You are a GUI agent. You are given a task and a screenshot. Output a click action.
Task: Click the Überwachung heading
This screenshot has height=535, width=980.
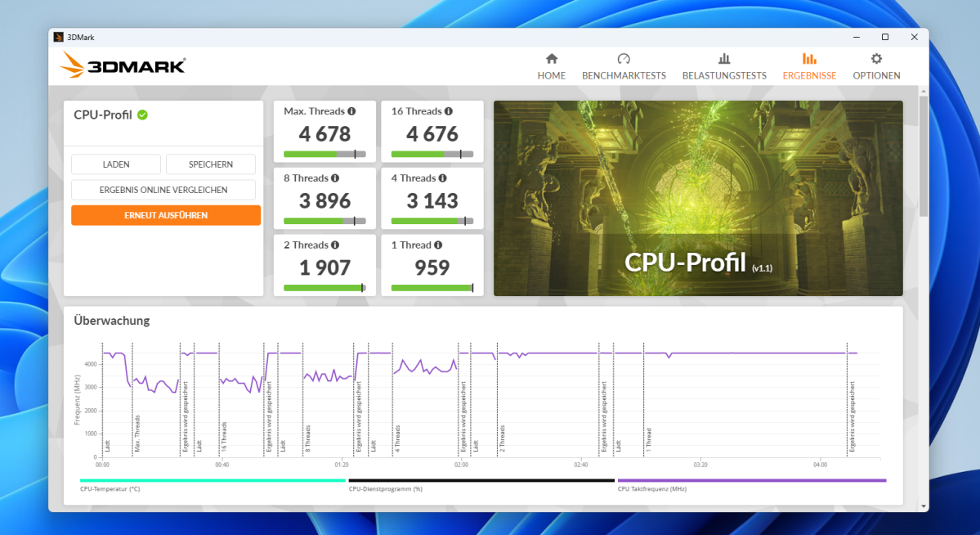point(112,321)
